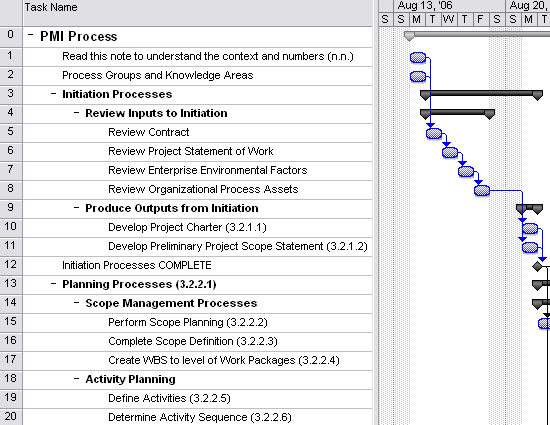Click Gantt bar for Review Organizational Process Assets
This screenshot has width=550, height=425.
tap(482, 190)
